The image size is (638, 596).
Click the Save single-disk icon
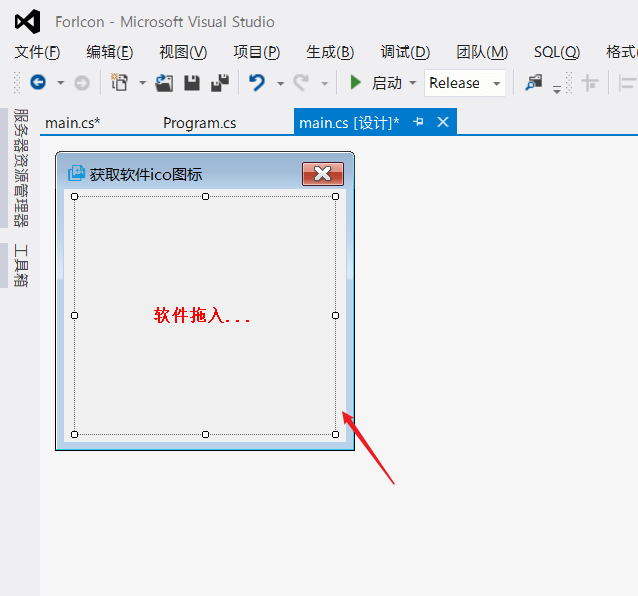pos(192,83)
